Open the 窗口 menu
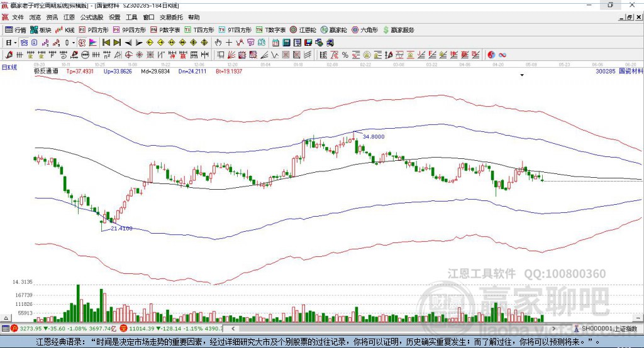The height and width of the screenshot is (348, 644). pos(148,17)
